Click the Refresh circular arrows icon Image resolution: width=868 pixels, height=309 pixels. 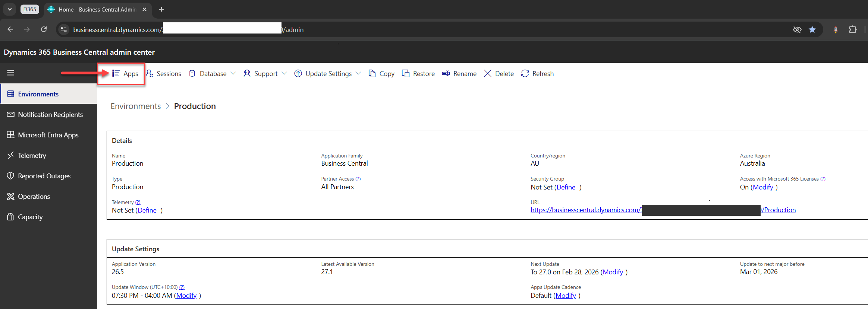click(x=525, y=74)
